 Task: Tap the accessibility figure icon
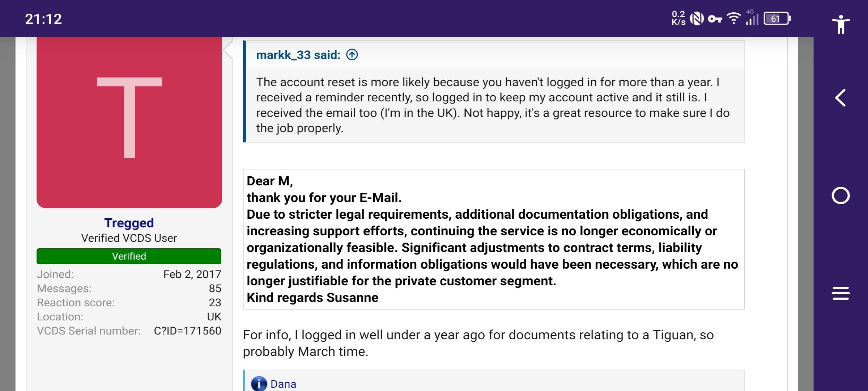841,25
